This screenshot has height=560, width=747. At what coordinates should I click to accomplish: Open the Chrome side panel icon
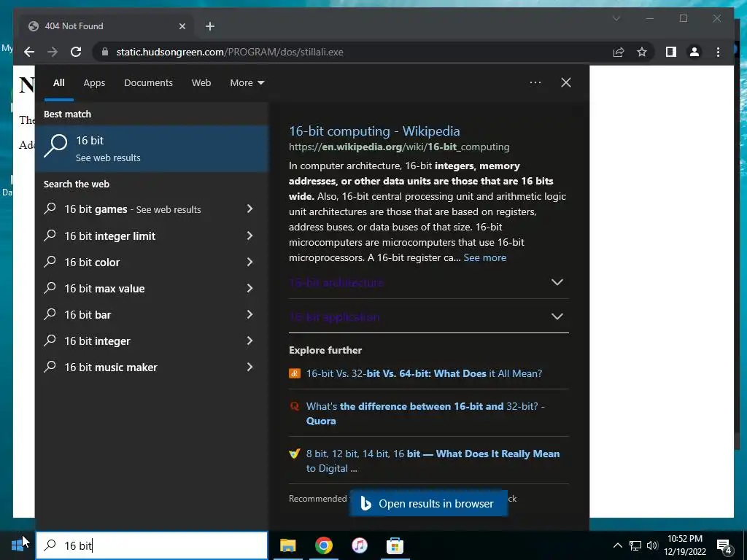pyautogui.click(x=671, y=52)
